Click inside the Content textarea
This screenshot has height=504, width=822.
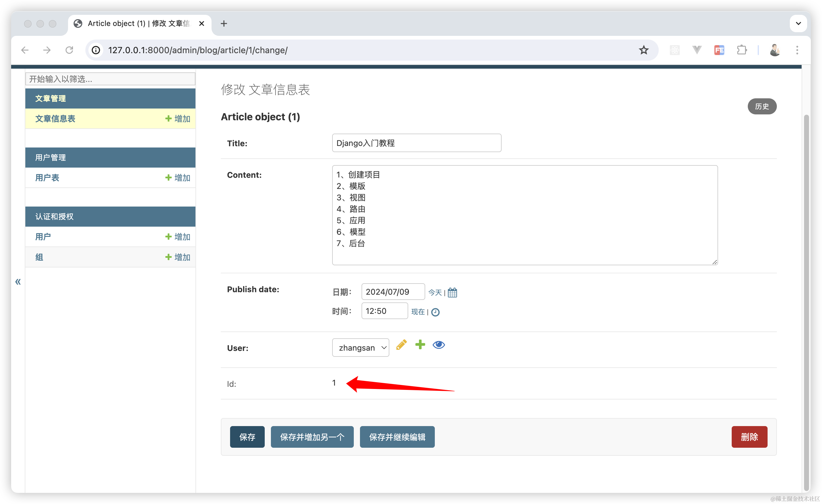pos(525,215)
